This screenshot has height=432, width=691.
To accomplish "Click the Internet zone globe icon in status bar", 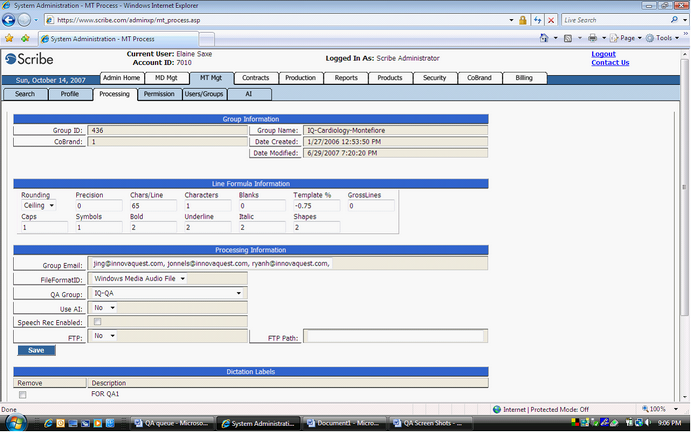I will point(497,409).
